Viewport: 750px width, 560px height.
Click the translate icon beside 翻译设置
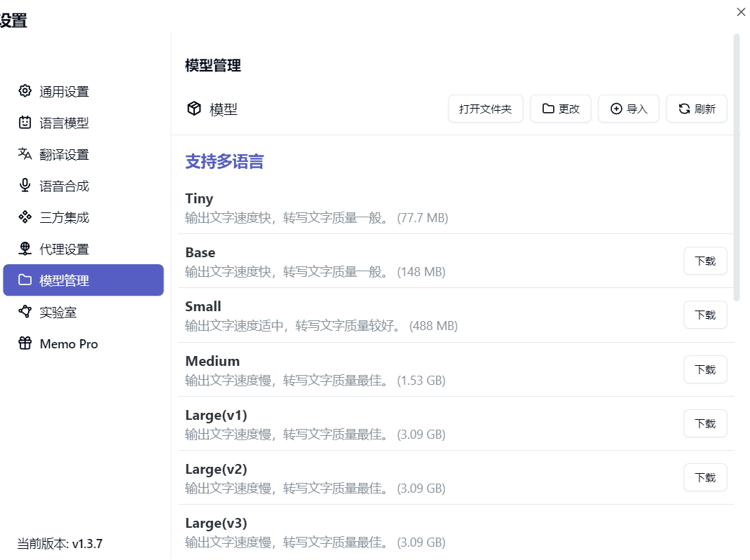[x=25, y=154]
